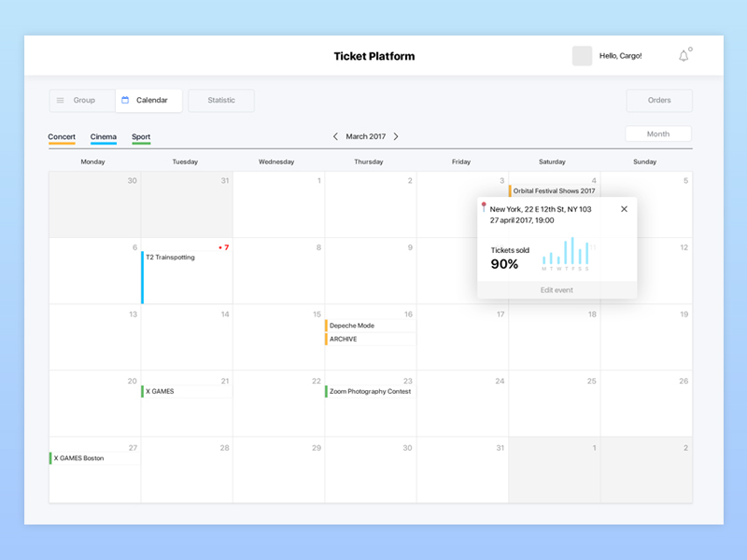Click the Orders button

(659, 101)
